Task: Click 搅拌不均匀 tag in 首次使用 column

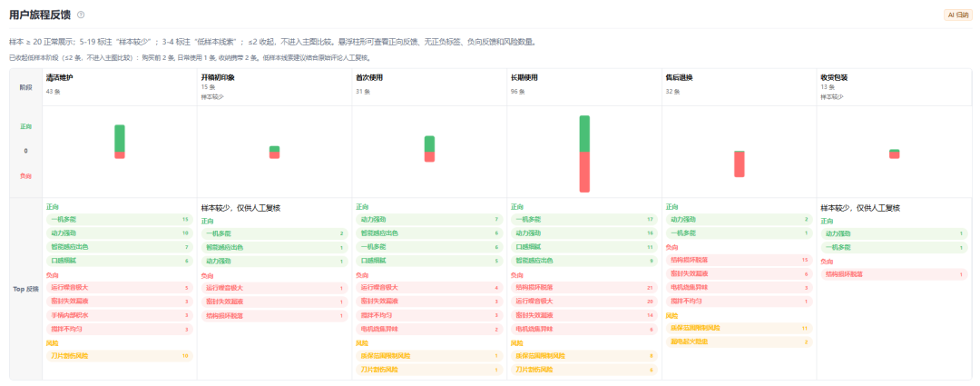Action: tap(429, 315)
